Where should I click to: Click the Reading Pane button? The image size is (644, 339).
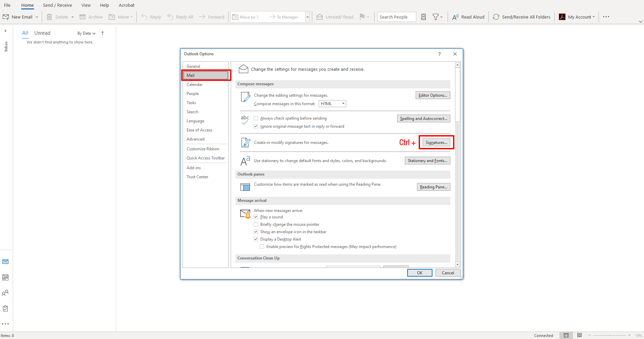(x=433, y=187)
